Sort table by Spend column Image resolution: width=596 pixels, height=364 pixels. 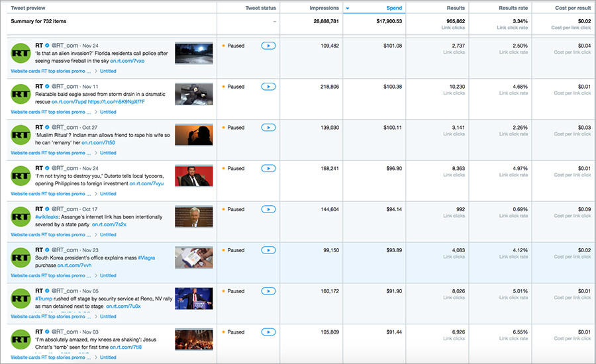[x=394, y=8]
